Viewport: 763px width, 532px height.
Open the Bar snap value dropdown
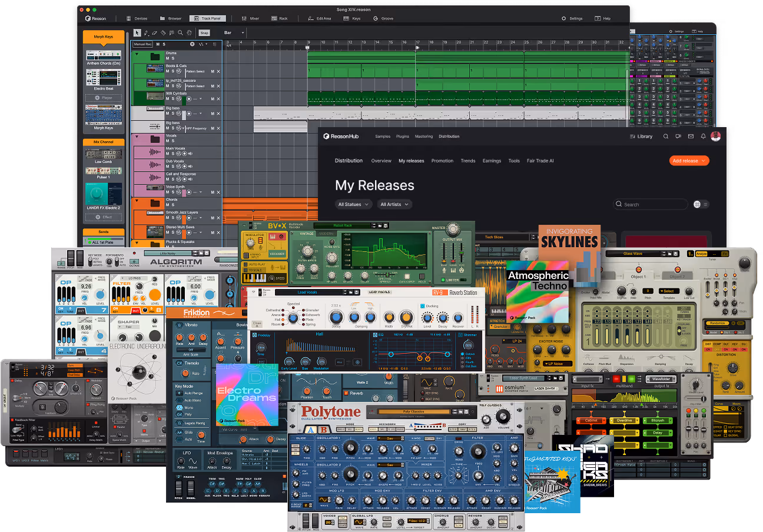point(234,33)
